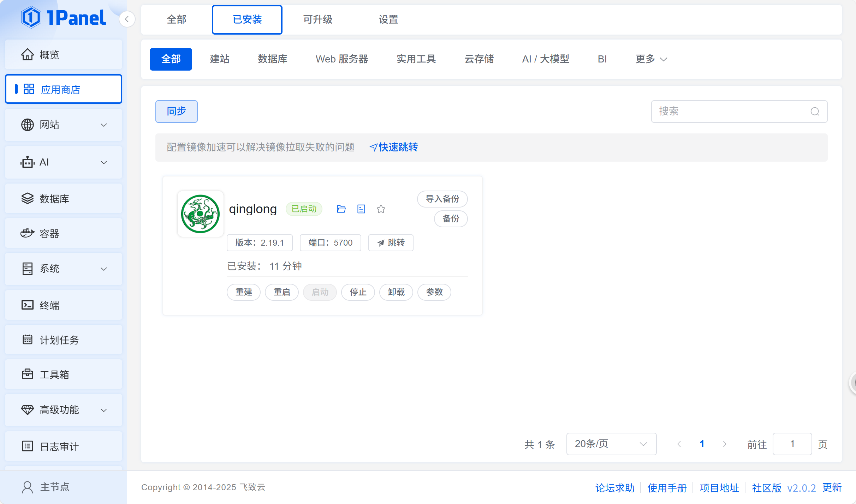Collapse the sidebar with the arrow button
This screenshot has height=504, width=856.
tap(127, 19)
